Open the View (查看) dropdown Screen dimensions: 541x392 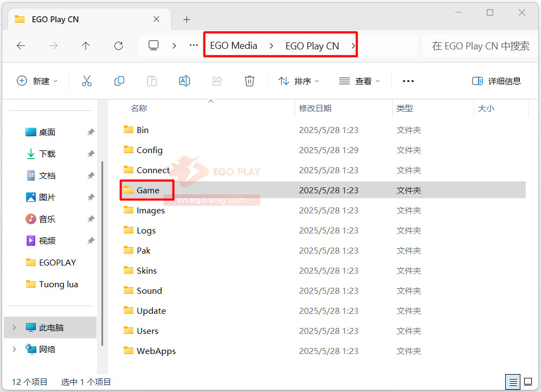pos(359,81)
